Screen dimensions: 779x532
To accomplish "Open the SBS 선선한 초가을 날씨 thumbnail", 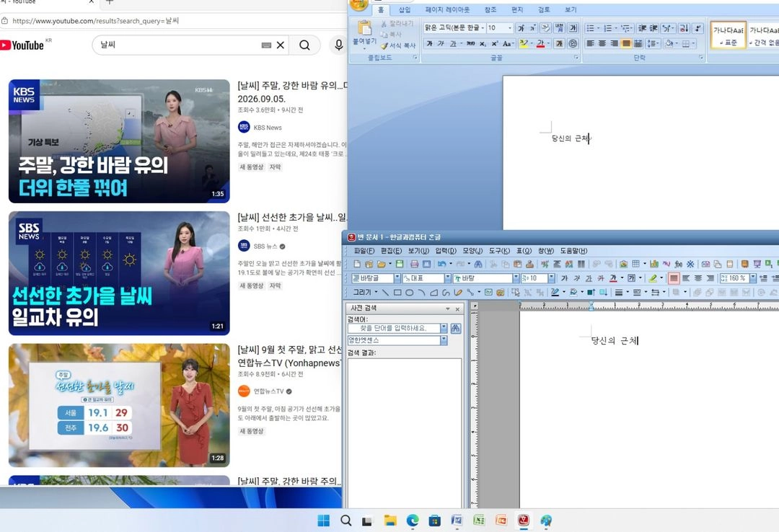I will tap(119, 273).
